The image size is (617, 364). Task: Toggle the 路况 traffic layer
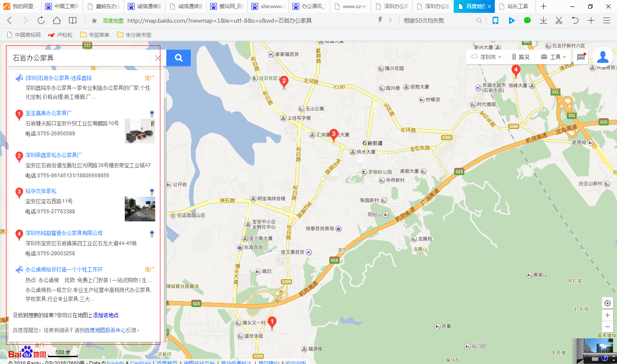[x=521, y=57]
